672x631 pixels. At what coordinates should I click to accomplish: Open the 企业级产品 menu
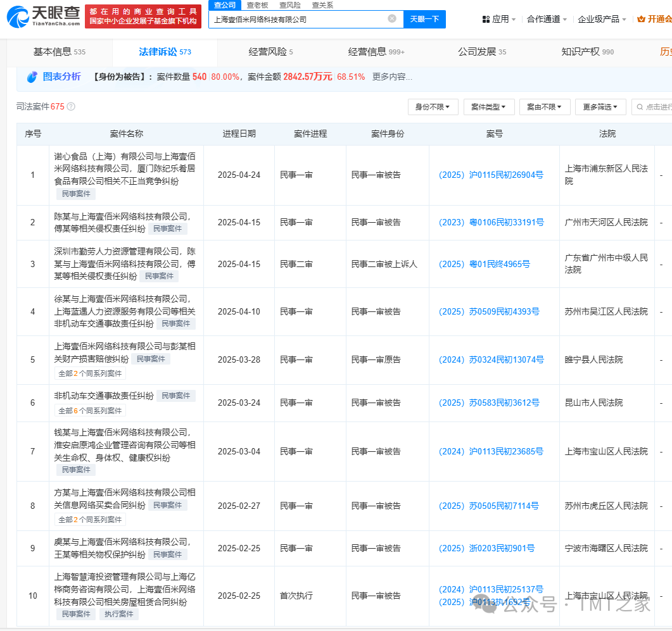[602, 20]
